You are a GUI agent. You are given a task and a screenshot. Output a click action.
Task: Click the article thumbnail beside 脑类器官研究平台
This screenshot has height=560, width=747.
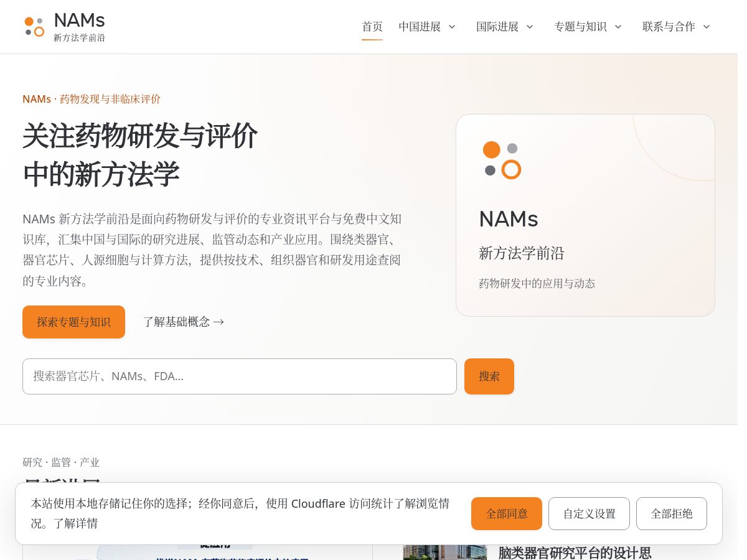[x=444, y=553]
